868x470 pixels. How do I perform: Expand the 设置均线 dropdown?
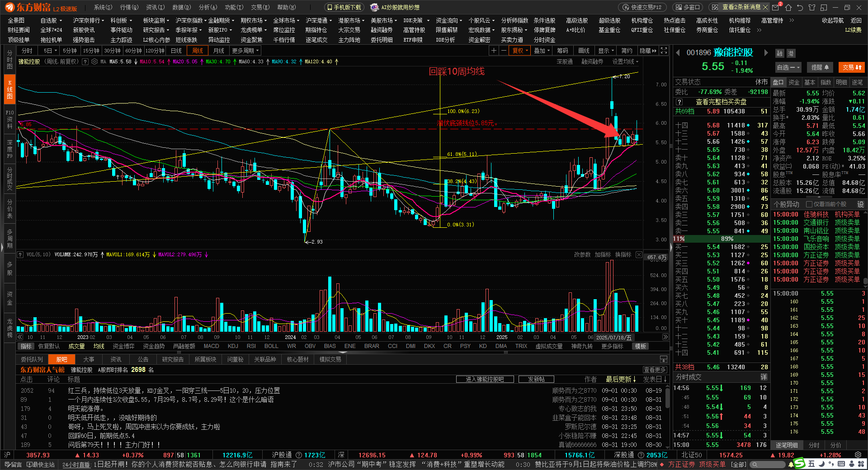[x=625, y=61]
